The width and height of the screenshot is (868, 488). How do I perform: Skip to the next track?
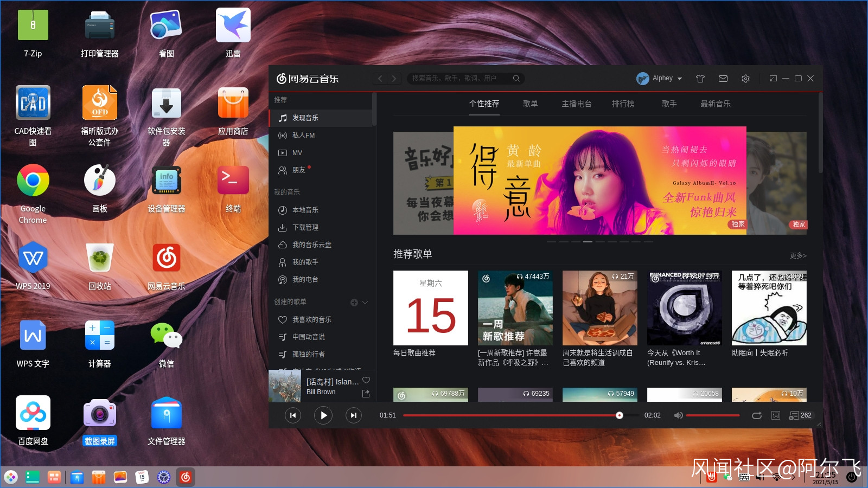tap(354, 415)
